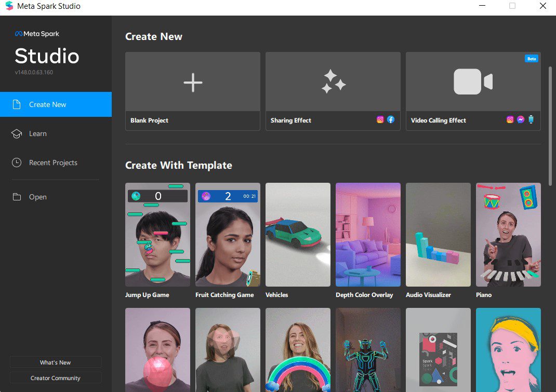Pick the Depth Color Overlay template
556x392 pixels.
pos(368,235)
